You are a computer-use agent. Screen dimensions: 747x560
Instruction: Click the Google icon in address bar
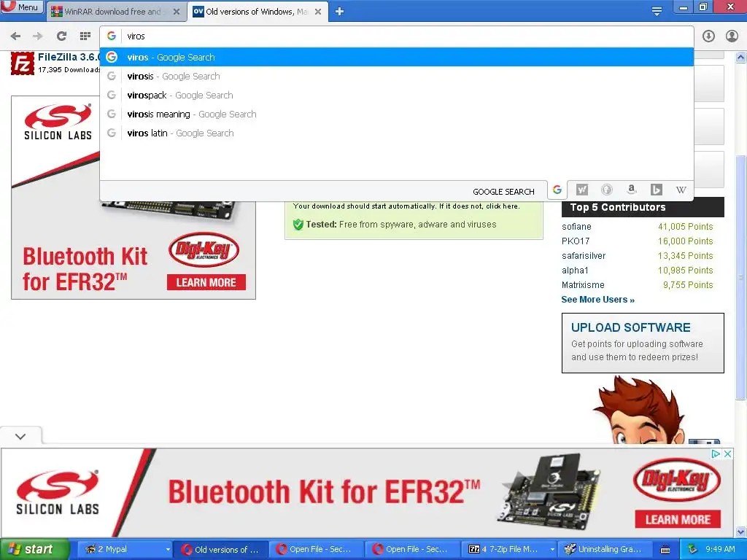[x=112, y=36]
